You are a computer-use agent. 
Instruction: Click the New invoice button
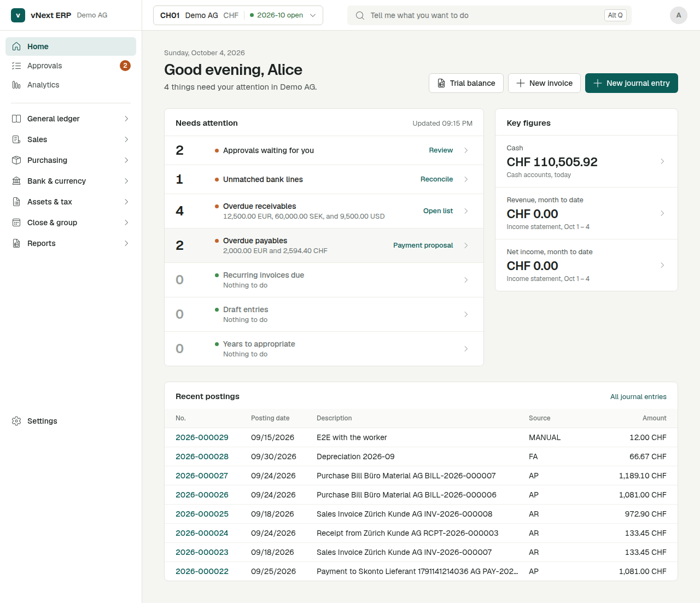(544, 83)
